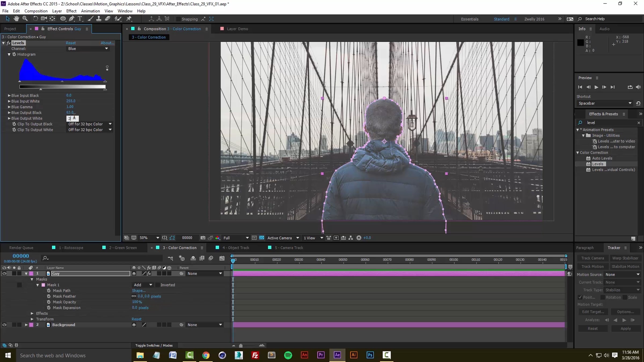Enable the Snapping checkbox
Image resolution: width=644 pixels, height=362 pixels.
point(178,19)
